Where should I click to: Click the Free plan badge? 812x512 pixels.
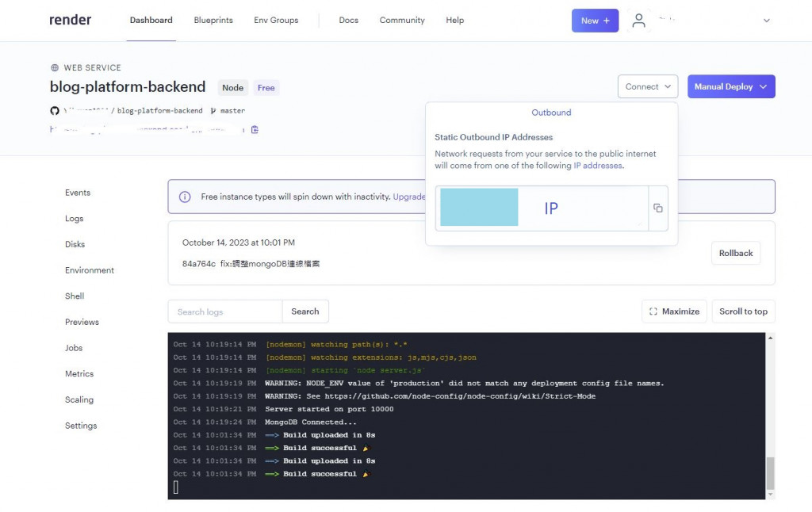pos(266,88)
